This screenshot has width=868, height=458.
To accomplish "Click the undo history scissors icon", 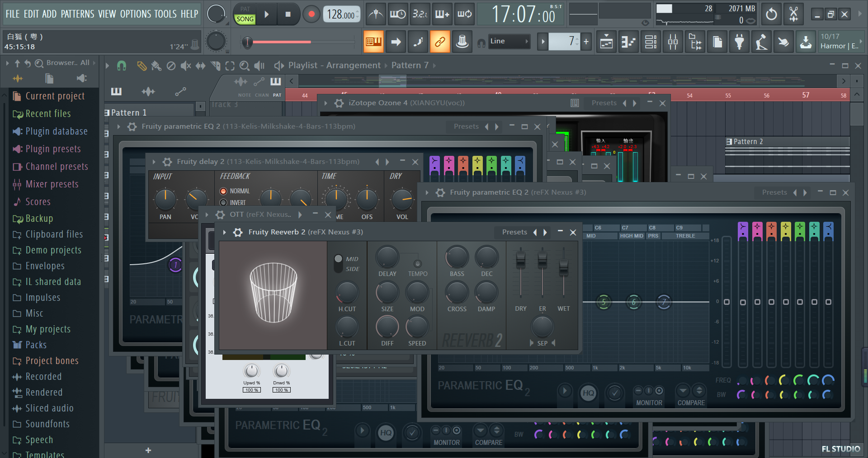I will [x=793, y=14].
